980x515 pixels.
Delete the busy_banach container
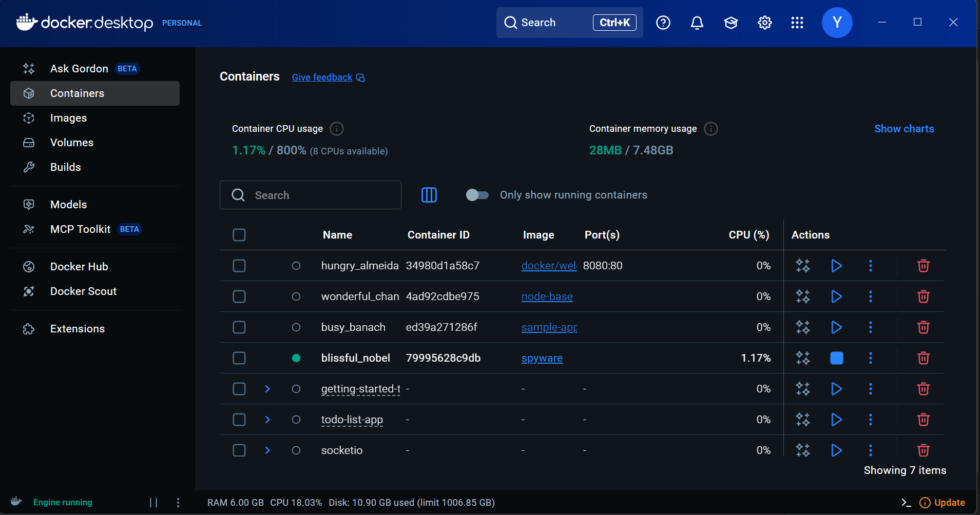(x=923, y=327)
